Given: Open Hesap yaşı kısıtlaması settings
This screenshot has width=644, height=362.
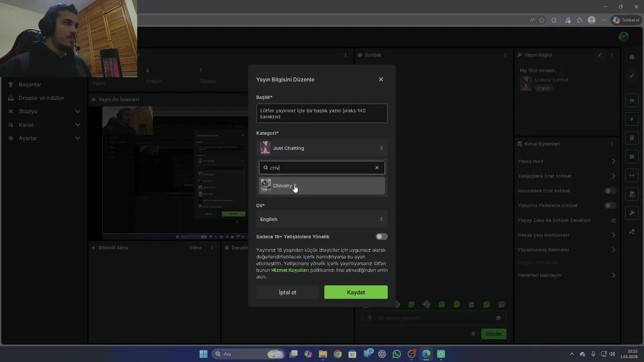Looking at the screenshot, I should (x=567, y=235).
